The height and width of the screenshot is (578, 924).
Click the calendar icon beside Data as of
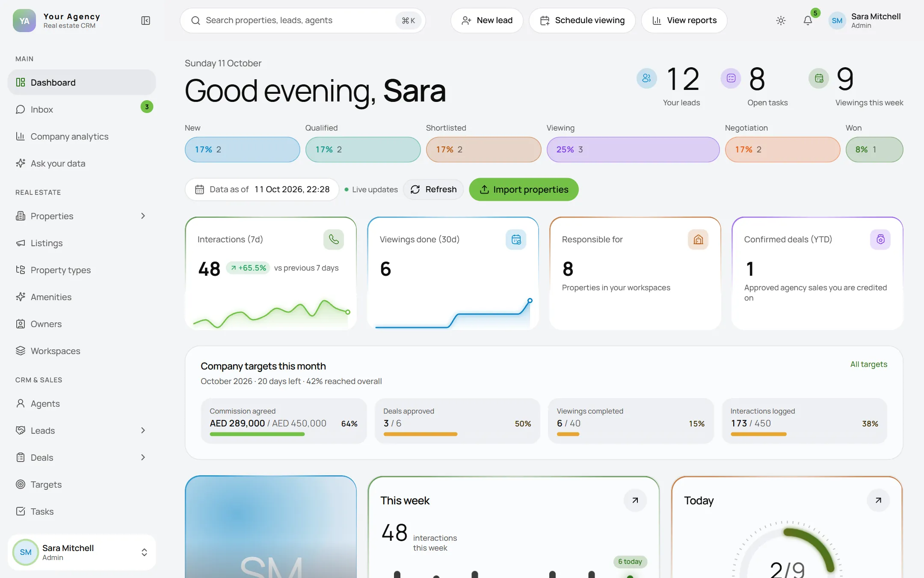point(199,189)
